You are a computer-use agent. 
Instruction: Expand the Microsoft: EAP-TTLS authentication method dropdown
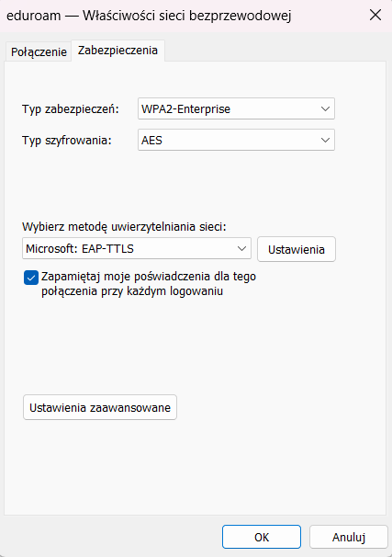137,249
